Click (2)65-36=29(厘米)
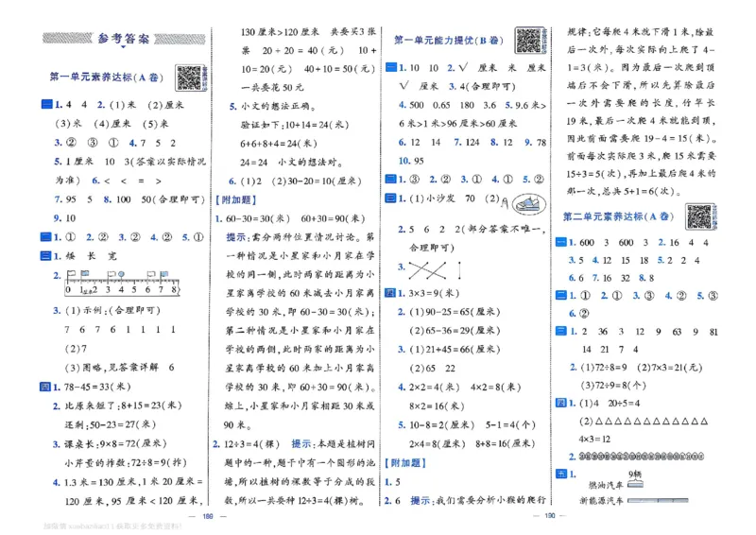Viewport: 756px width, 535px height. [455, 331]
